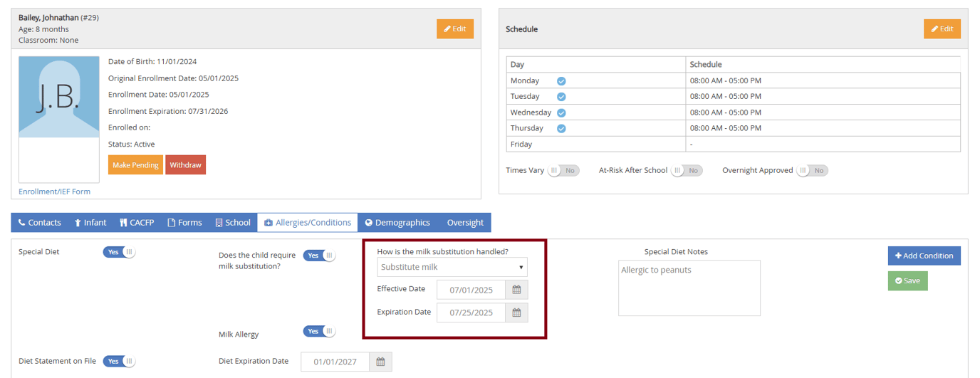The image size is (980, 378).
Task: Click the Tuesday schedule checkmark icon
Action: pos(561,97)
